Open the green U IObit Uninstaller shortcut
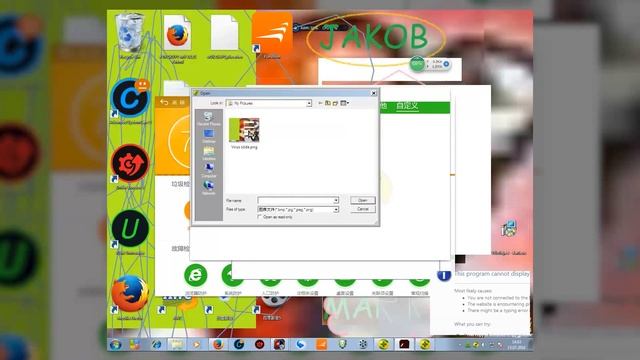Viewport: 640px width, 360px height. pos(130,231)
